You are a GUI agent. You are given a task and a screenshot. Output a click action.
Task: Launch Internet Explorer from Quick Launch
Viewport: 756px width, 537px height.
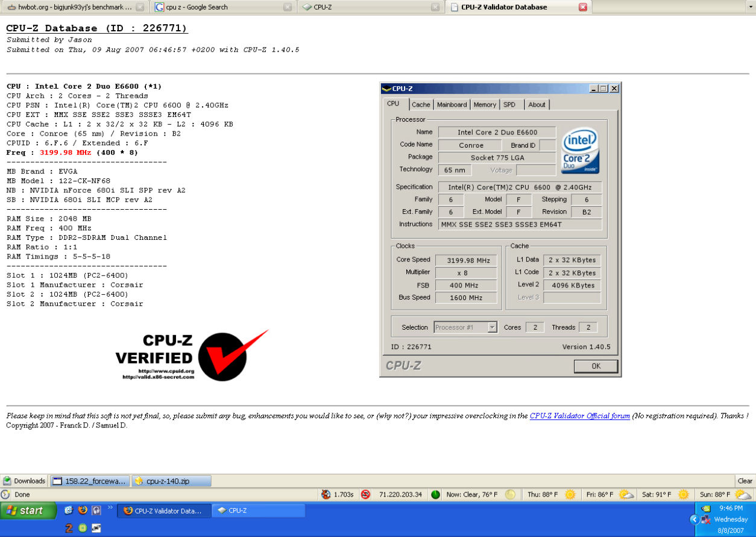[69, 510]
